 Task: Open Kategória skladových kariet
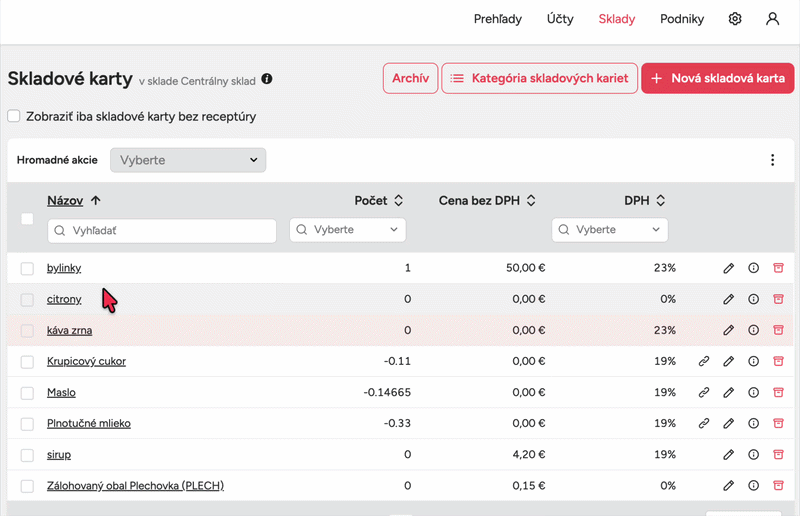click(539, 78)
